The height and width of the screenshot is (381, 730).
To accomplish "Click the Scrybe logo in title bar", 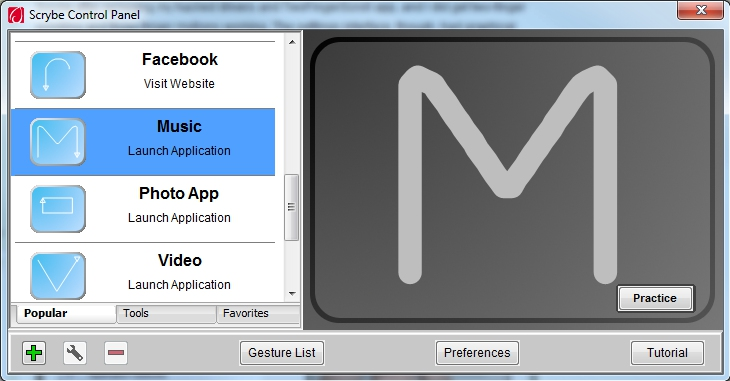I will tap(16, 15).
